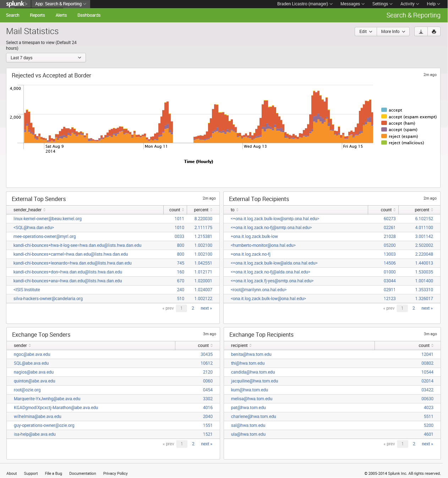The height and width of the screenshot is (478, 448).
Task: Open the About footer link
Action: coord(12,474)
